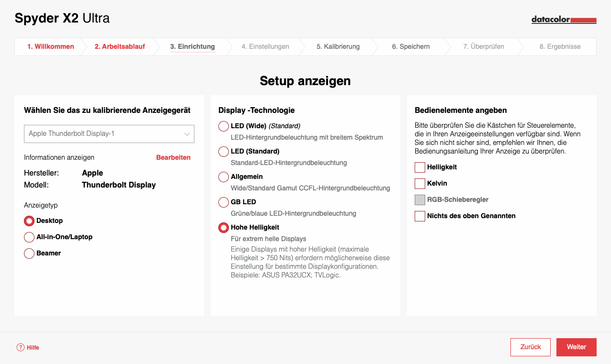Image resolution: width=611 pixels, height=364 pixels.
Task: Click the Spyder X2 Ultra title
Action: (62, 18)
